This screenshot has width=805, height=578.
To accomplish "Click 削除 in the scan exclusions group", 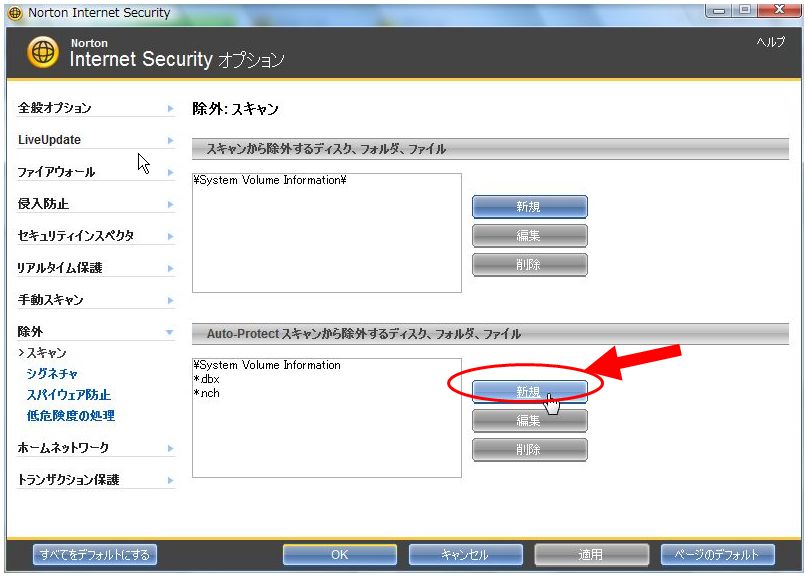I will [x=529, y=264].
